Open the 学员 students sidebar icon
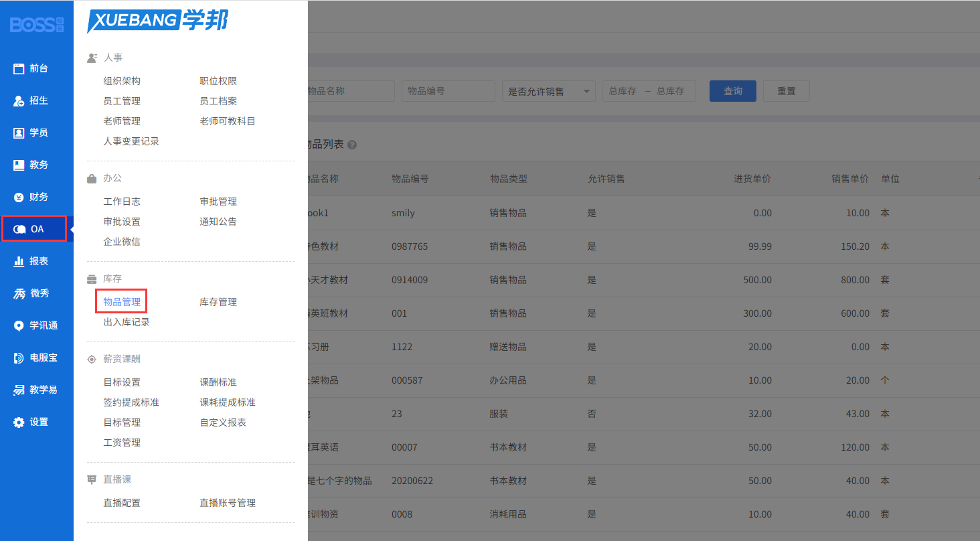The height and width of the screenshot is (541, 980). pos(19,133)
